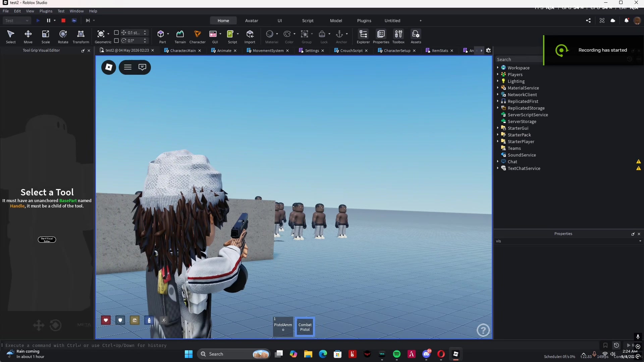This screenshot has height=362, width=644.
Task: Select the Combat Pistol hotbar slot
Action: click(x=305, y=327)
